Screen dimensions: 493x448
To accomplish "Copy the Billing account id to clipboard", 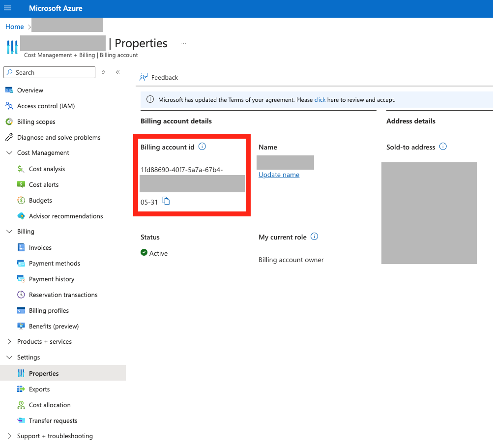I will pyautogui.click(x=166, y=201).
